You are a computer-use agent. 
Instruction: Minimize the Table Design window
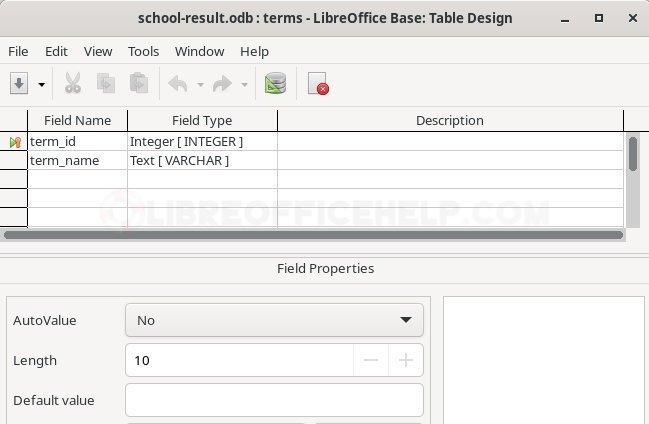click(x=565, y=19)
